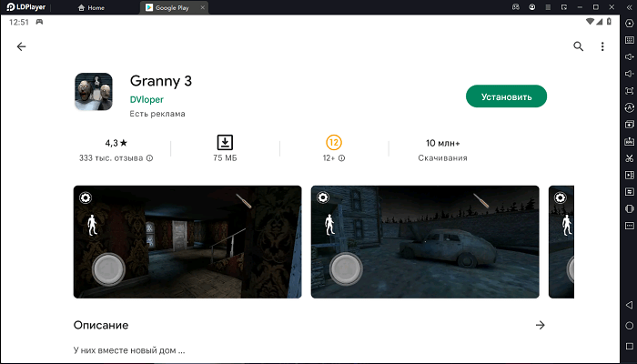Image resolution: width=637 pixels, height=364 pixels.
Task: Open LDPlayer settings hexagon icon
Action: (x=630, y=24)
